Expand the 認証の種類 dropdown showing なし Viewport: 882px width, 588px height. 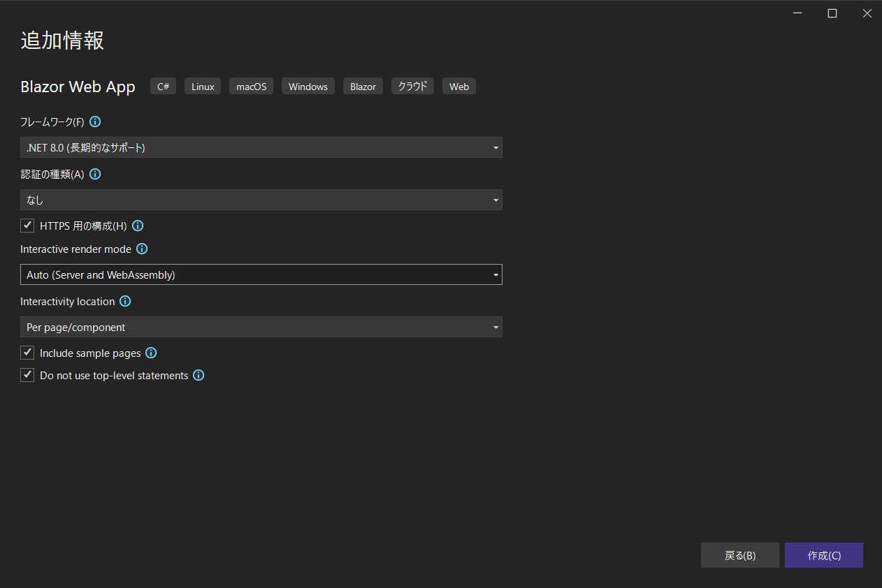pyautogui.click(x=261, y=200)
